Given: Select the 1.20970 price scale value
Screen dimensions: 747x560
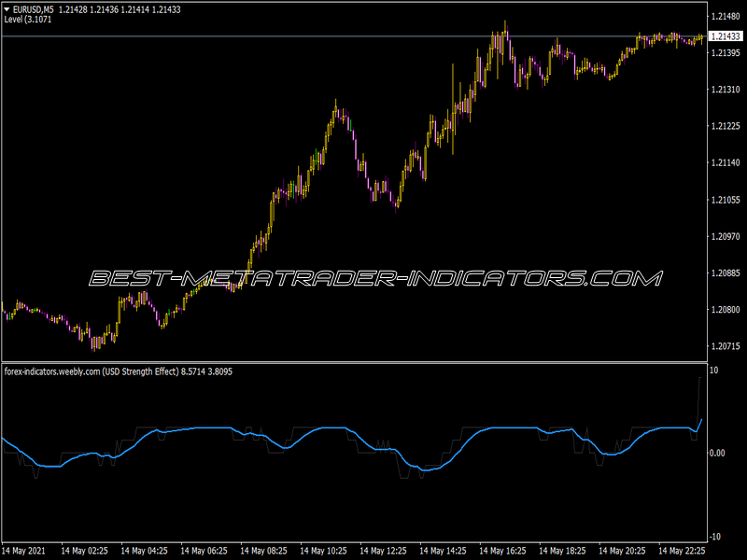Looking at the screenshot, I should pos(726,237).
